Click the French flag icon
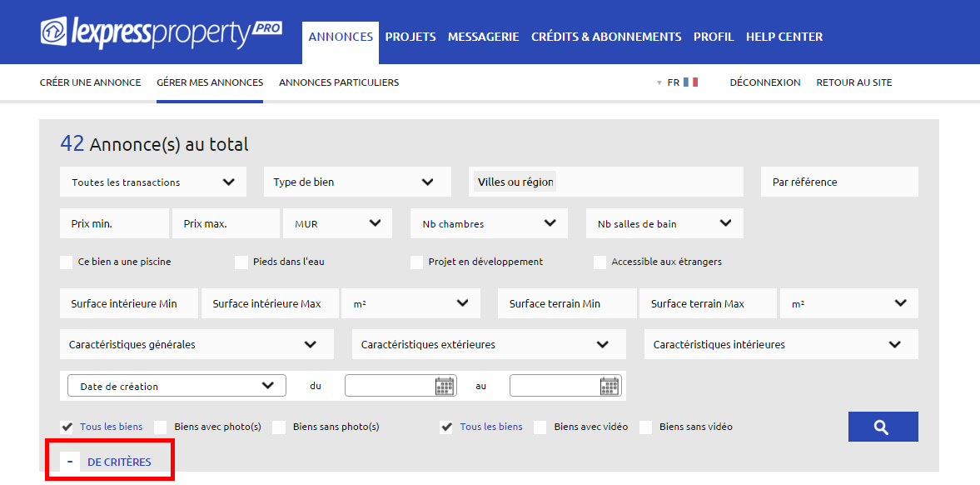The image size is (980, 485). pos(690,82)
